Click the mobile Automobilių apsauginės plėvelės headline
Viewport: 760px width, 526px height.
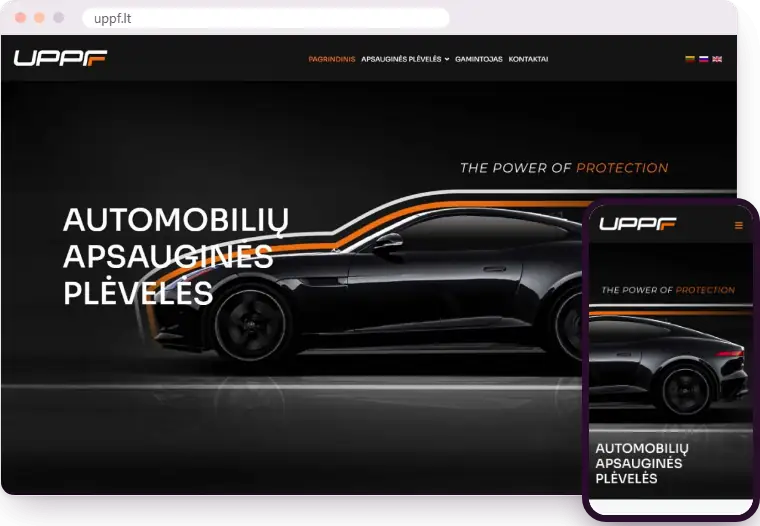[x=642, y=463]
